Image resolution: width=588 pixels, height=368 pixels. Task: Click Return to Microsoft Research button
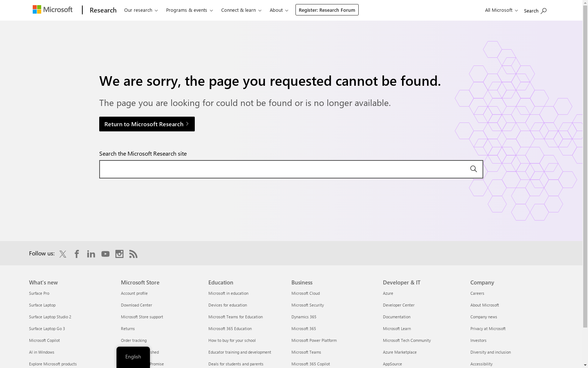point(147,124)
